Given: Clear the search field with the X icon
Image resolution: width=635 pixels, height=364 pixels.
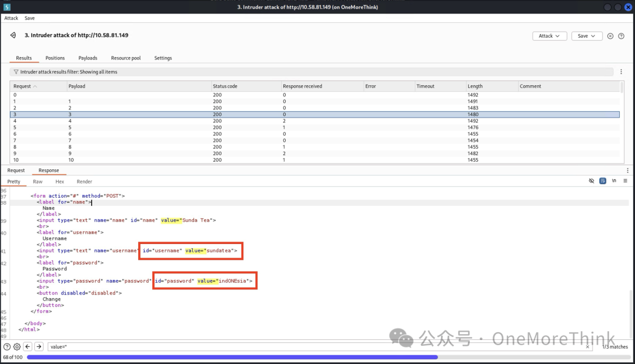Looking at the screenshot, I should (587, 346).
